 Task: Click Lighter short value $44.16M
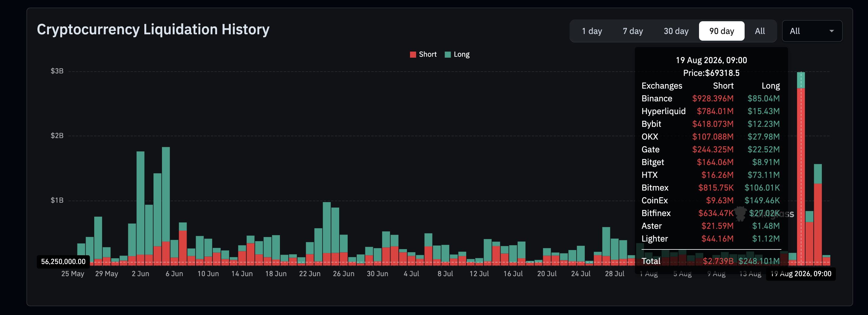[x=717, y=239]
